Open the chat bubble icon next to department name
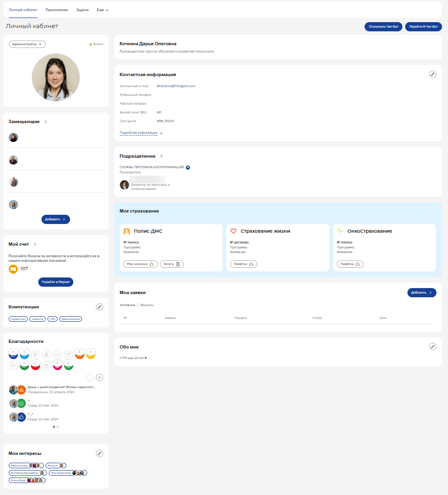 coord(188,167)
